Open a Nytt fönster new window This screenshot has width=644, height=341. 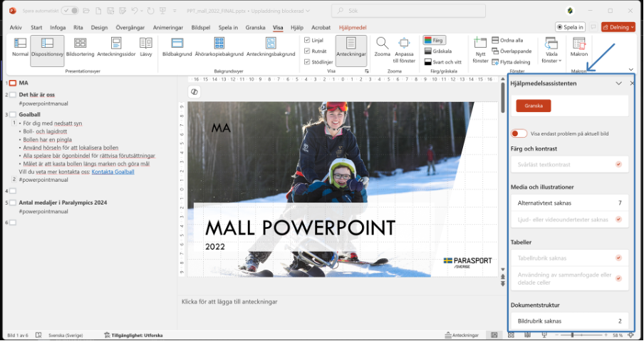(x=480, y=50)
